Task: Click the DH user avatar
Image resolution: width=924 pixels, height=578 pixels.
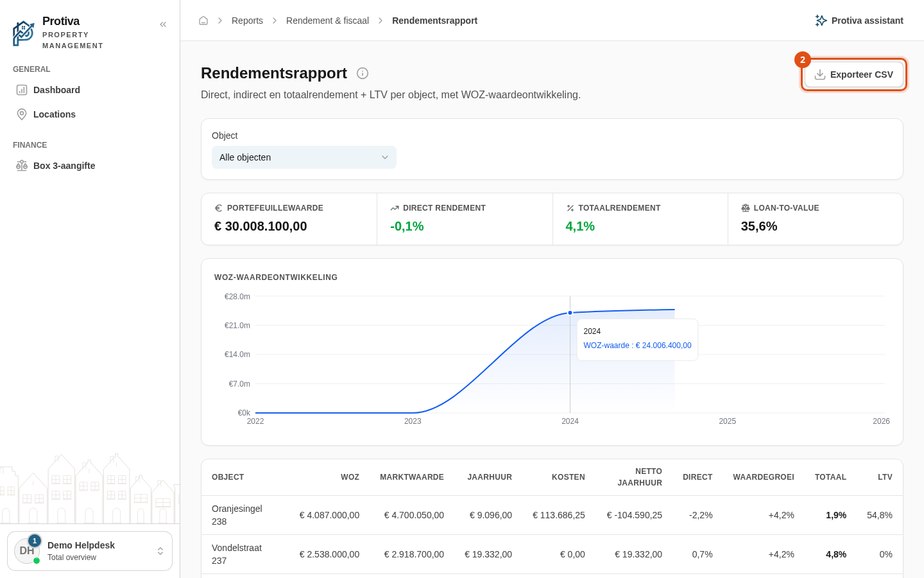Action: click(x=27, y=551)
